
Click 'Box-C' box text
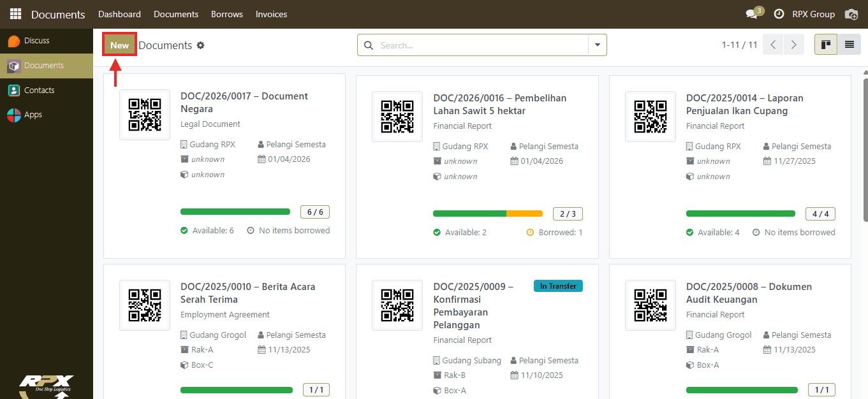pyautogui.click(x=202, y=365)
